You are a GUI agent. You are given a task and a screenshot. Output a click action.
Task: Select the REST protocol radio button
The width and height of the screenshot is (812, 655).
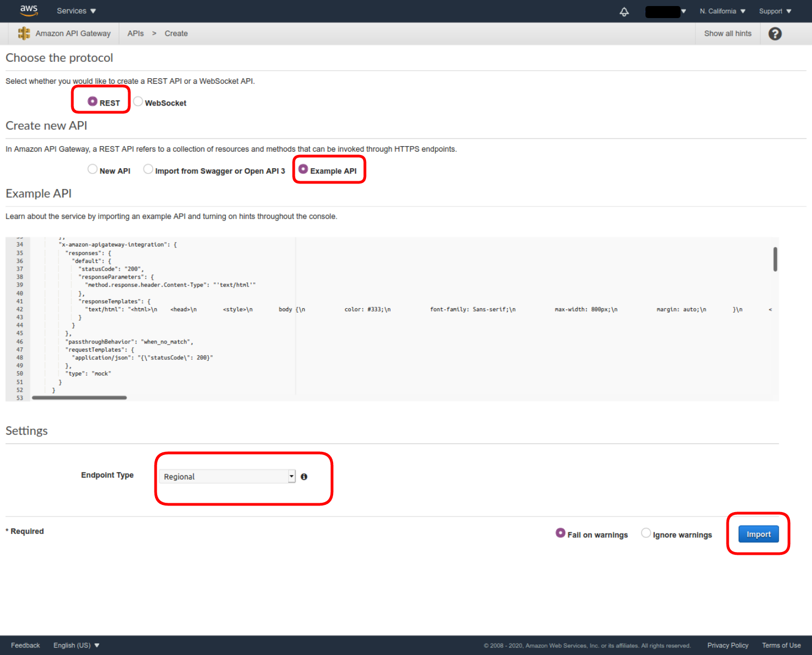[93, 101]
